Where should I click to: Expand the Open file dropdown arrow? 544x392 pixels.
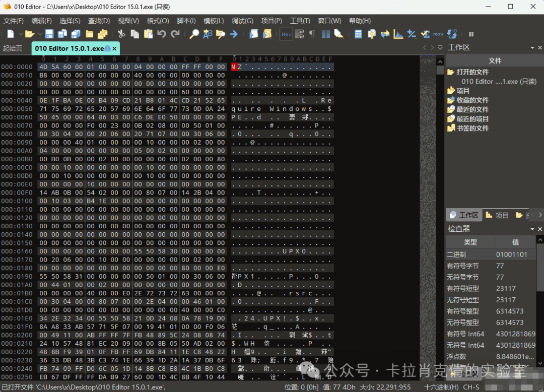coord(39,34)
